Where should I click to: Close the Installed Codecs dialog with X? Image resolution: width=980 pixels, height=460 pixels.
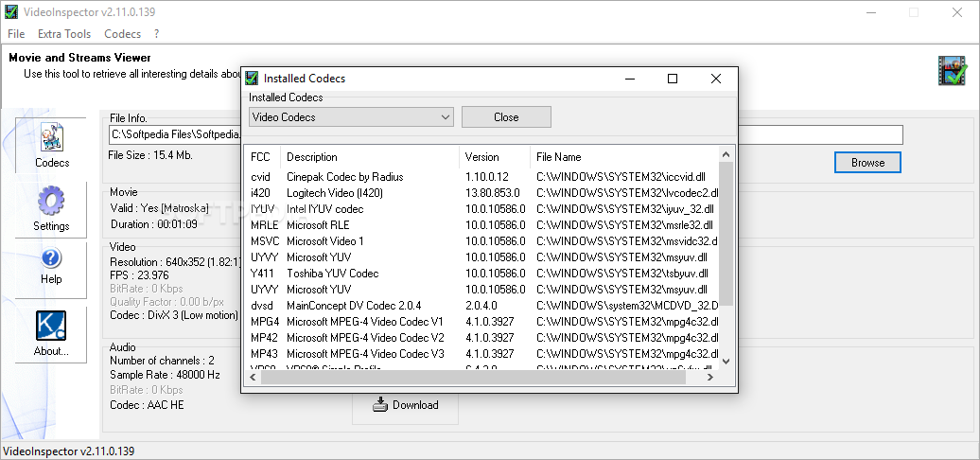tap(716, 79)
